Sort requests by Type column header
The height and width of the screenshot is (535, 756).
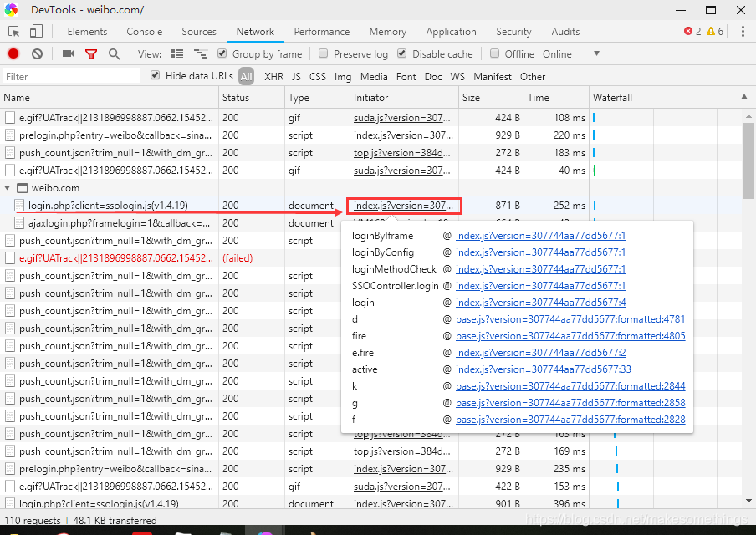(x=317, y=97)
